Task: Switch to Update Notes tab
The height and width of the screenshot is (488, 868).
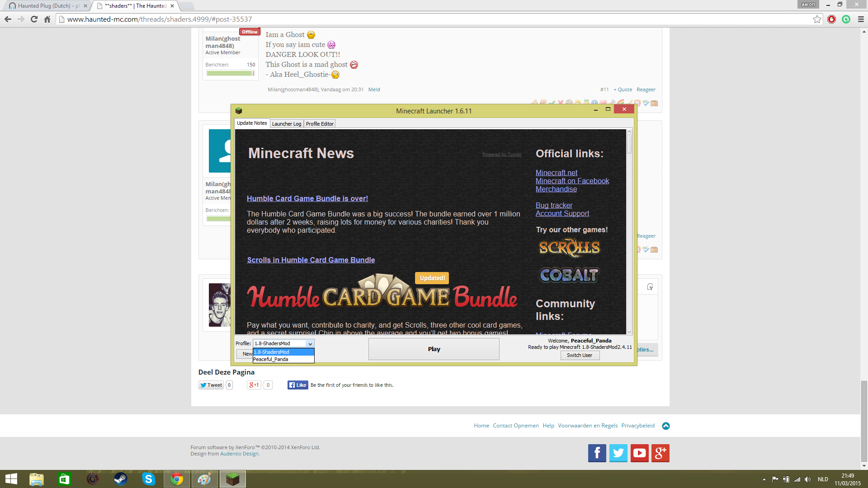Action: pyautogui.click(x=252, y=123)
